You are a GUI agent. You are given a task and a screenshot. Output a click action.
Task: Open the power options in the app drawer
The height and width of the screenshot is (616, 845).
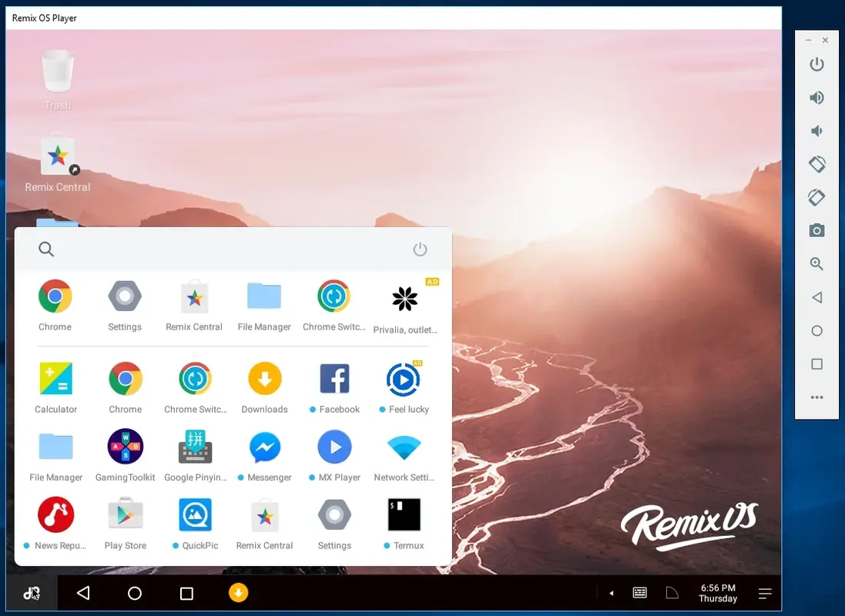(x=420, y=249)
